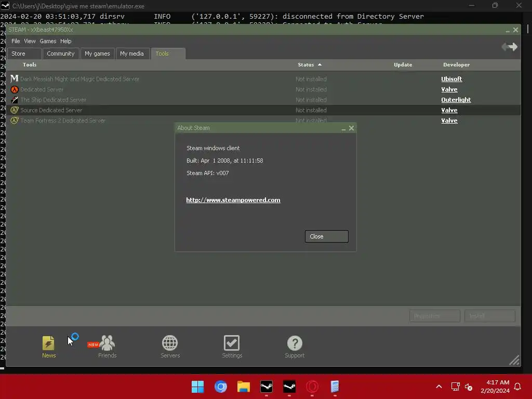The height and width of the screenshot is (399, 532).
Task: Click the Dedicated Server orange icon
Action: tap(14, 89)
